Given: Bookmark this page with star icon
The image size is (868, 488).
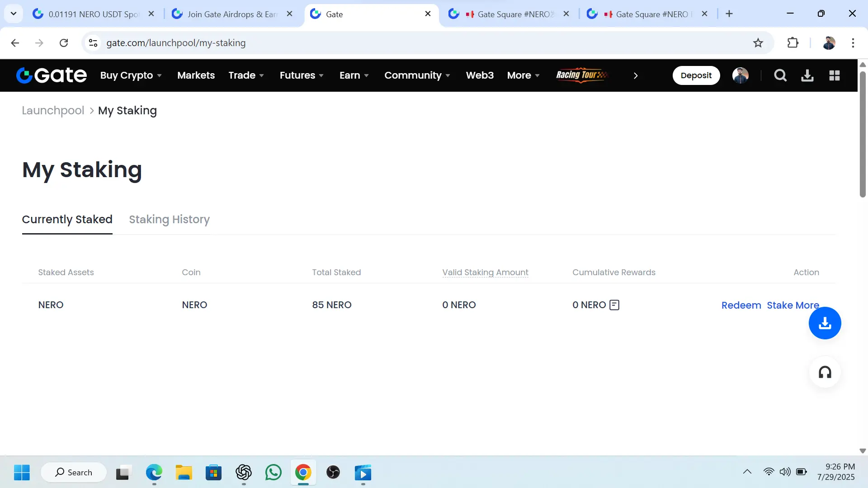Looking at the screenshot, I should [x=758, y=43].
